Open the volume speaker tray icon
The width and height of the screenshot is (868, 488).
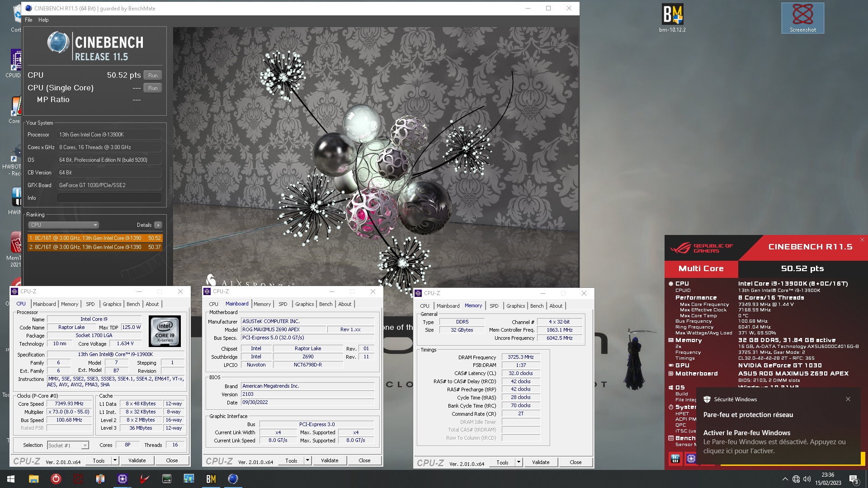point(807,479)
